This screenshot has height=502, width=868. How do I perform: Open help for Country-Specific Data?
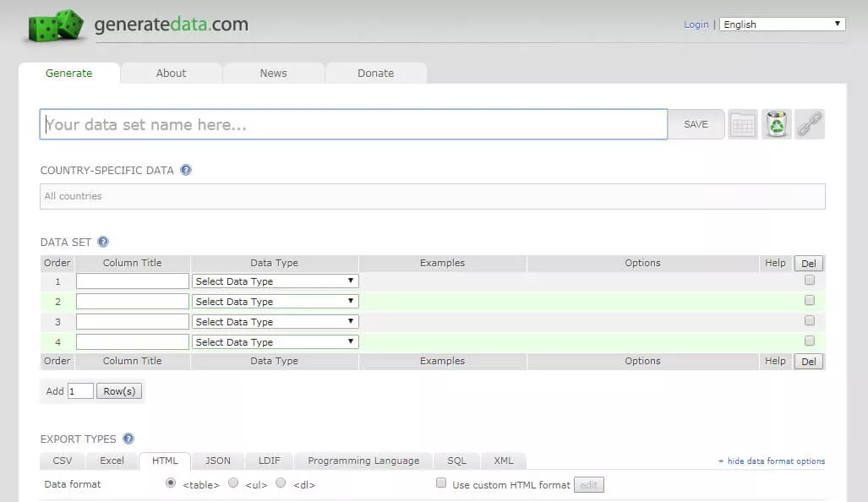click(186, 170)
